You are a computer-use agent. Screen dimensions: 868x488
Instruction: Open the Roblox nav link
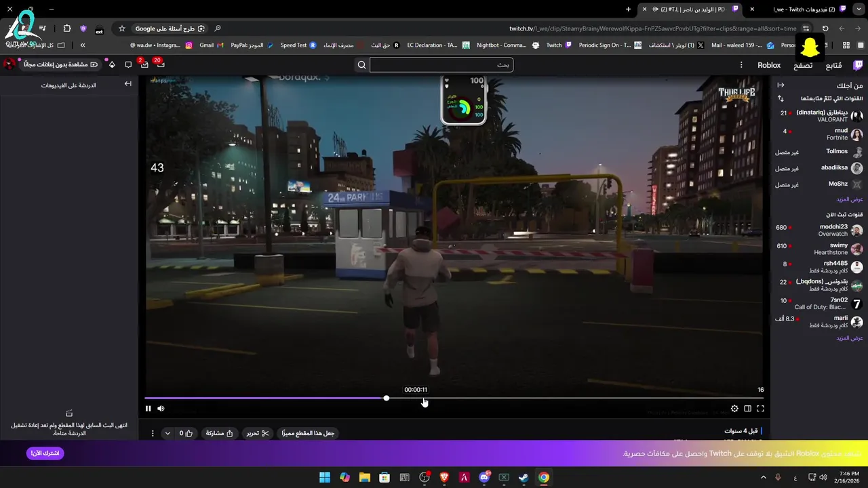pos(769,65)
